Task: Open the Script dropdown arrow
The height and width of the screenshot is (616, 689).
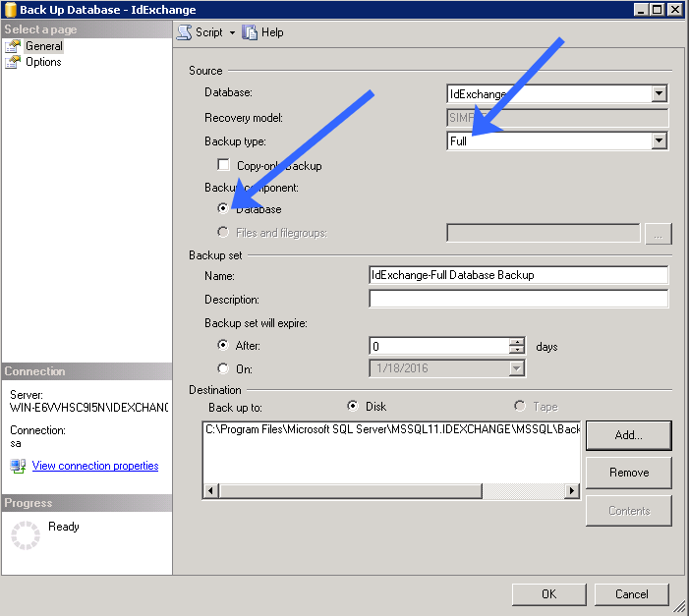Action: pos(232,33)
